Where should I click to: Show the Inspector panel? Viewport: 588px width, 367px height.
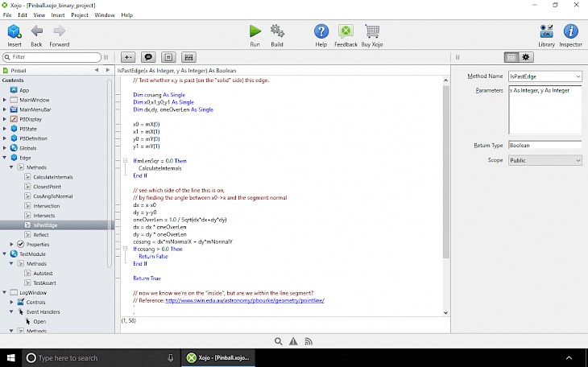571,35
